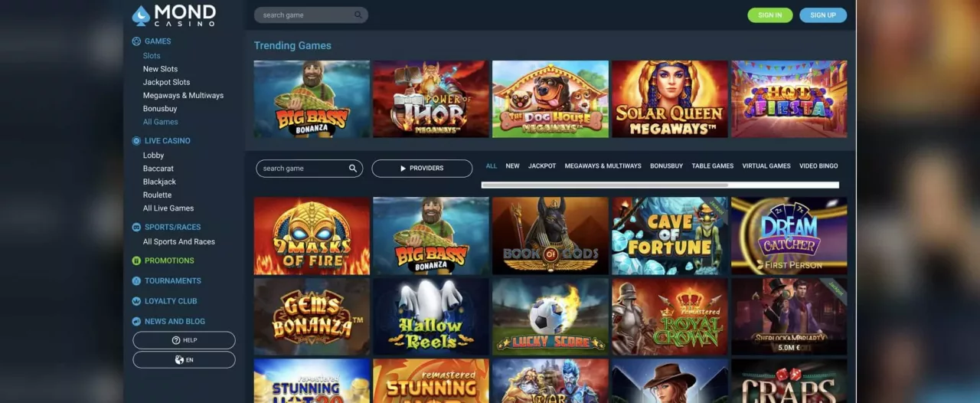Click the Sports/Races sidebar icon
Screen dimensions: 980x403
click(x=136, y=228)
